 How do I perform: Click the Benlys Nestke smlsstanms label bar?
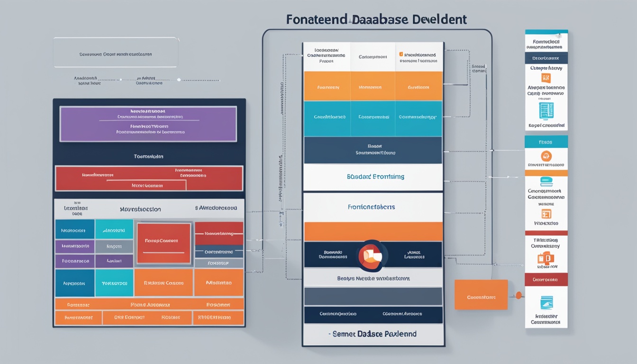[373, 278]
